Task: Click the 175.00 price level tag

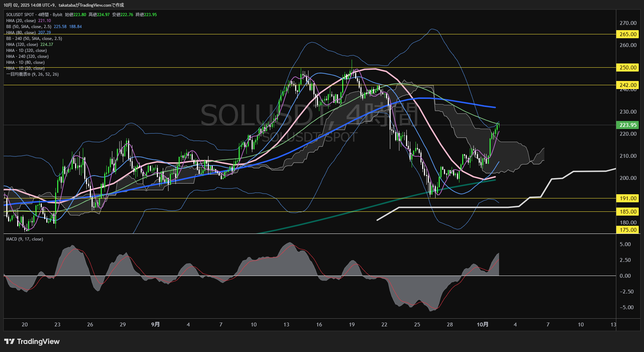Action: tap(628, 230)
